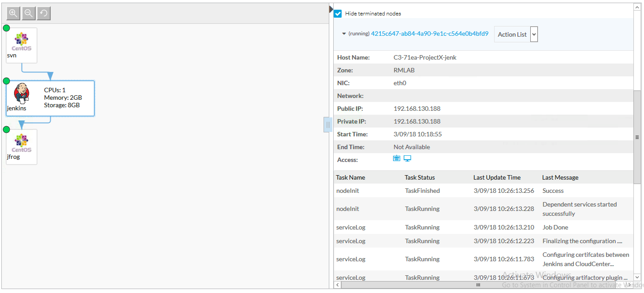
Task: Click the zoom out magnifier icon
Action: (x=28, y=13)
